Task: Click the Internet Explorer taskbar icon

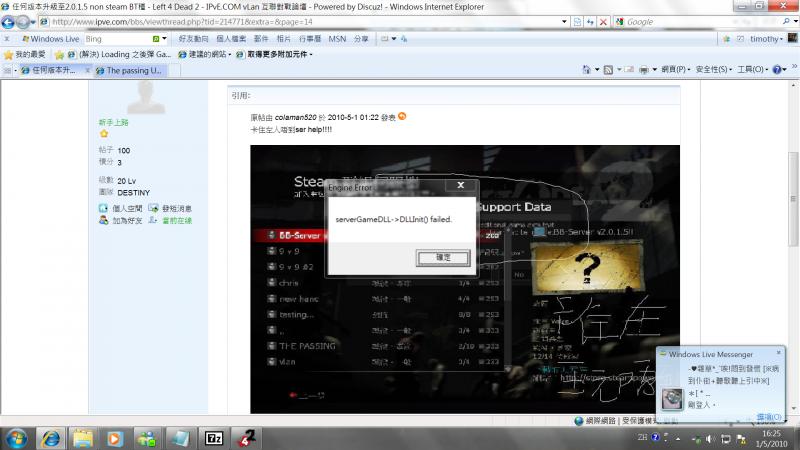Action: tap(51, 438)
